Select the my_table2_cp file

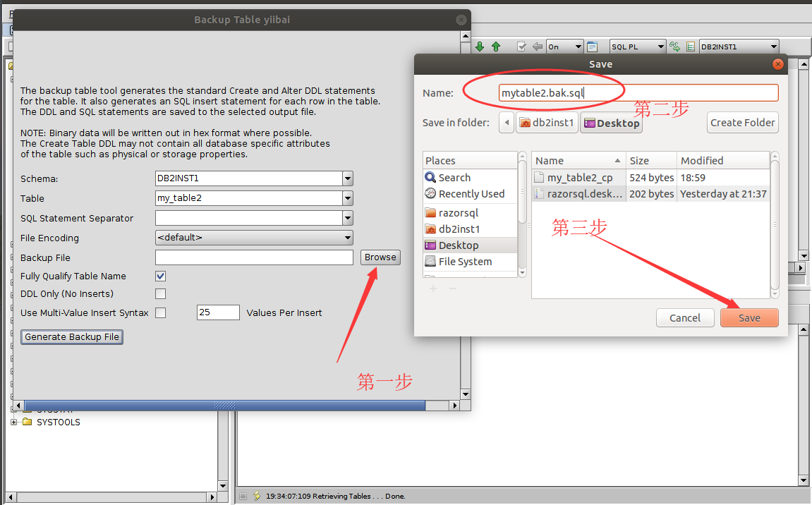[x=579, y=178]
